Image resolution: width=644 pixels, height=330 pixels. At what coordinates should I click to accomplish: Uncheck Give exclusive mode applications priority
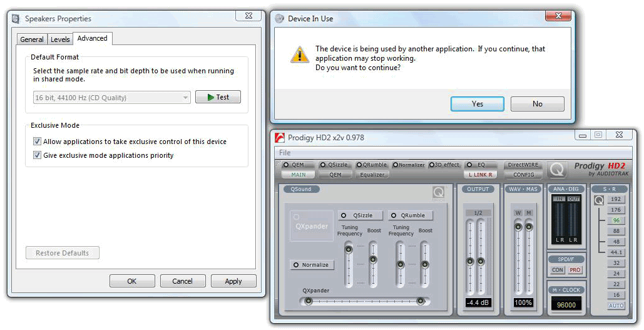coord(37,155)
